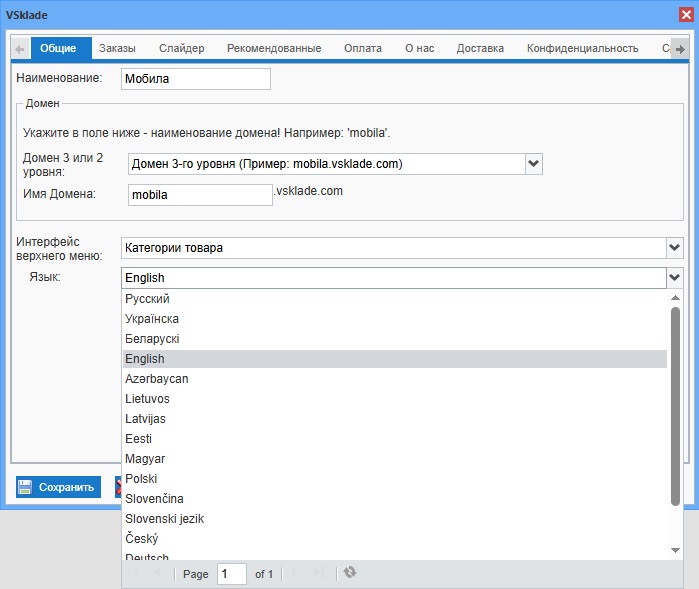Expand the domain level dropdown
The height and width of the screenshot is (589, 699).
click(x=533, y=164)
